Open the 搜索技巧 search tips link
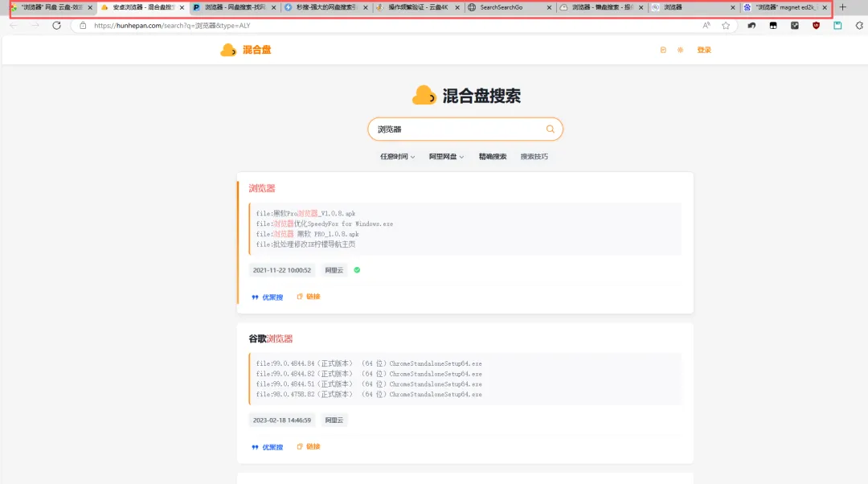 tap(534, 157)
